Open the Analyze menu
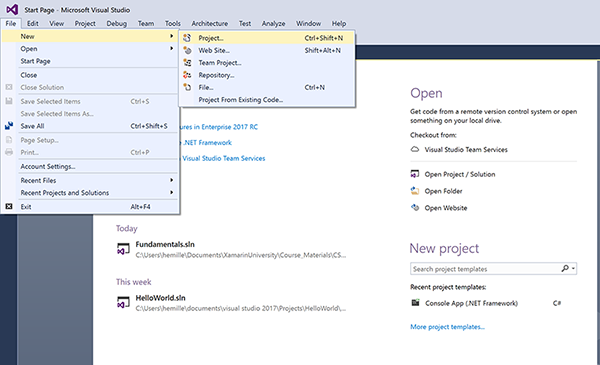The image size is (600, 365). coord(273,23)
